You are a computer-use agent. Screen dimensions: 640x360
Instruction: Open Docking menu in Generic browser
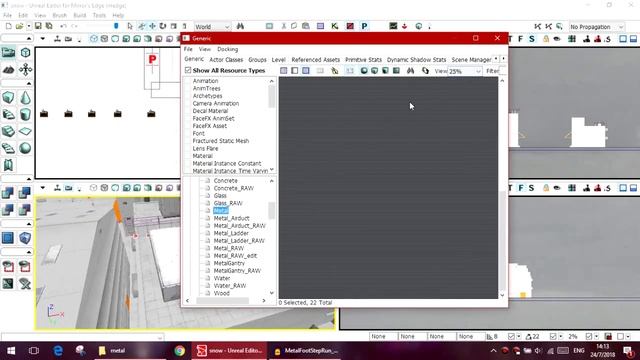pyautogui.click(x=227, y=49)
